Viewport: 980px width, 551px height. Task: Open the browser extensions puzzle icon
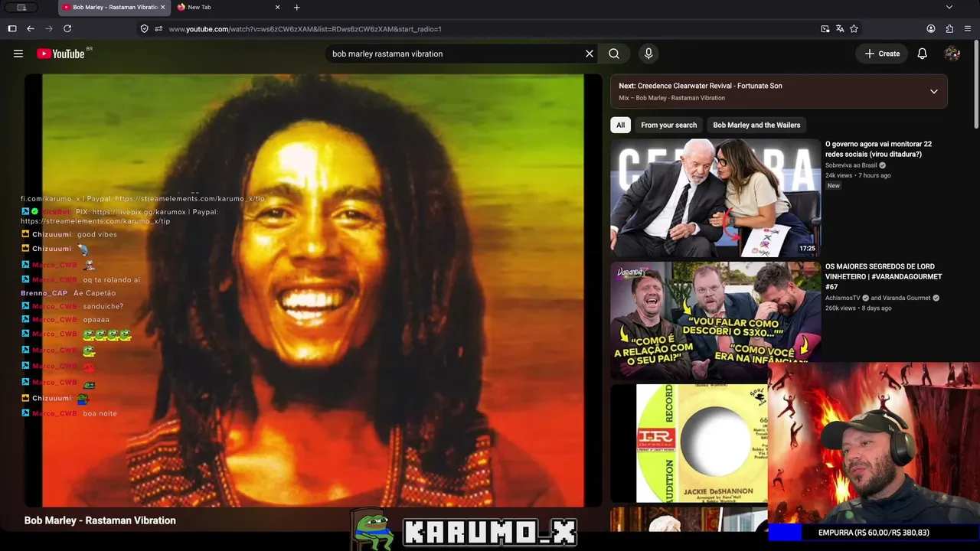click(x=949, y=29)
